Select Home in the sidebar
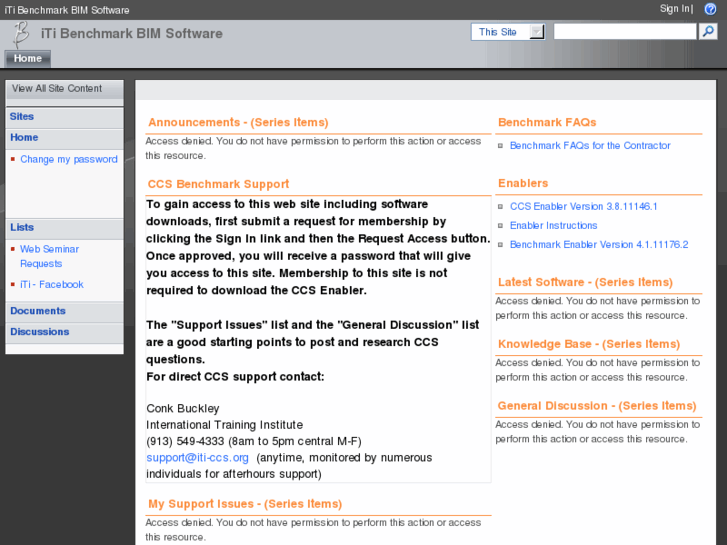Viewport: 727px width, 545px height. coord(24,137)
